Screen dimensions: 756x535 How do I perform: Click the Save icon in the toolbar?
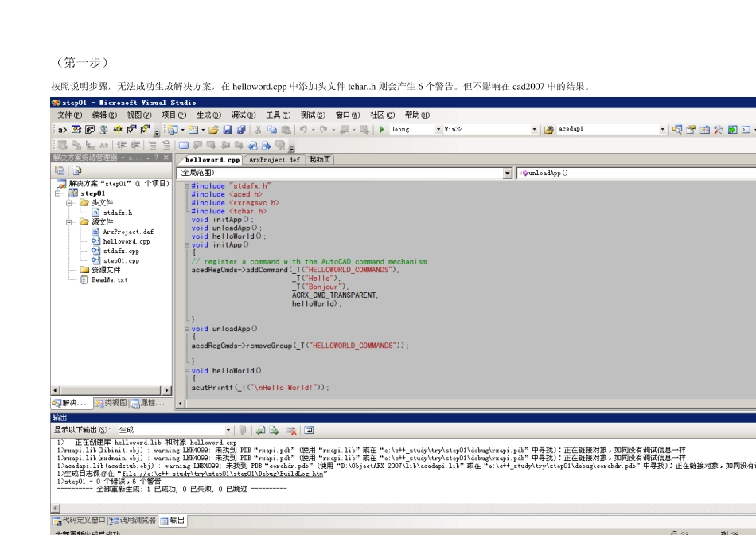[x=228, y=129]
